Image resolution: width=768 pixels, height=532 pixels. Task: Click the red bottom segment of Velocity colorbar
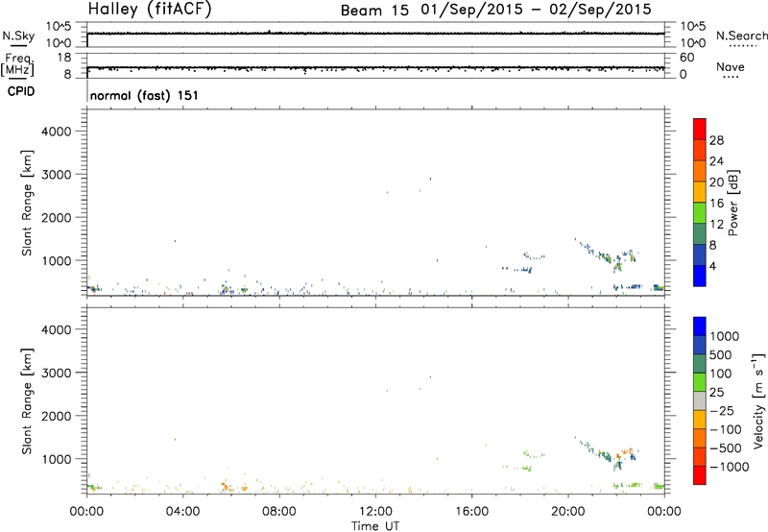click(700, 475)
